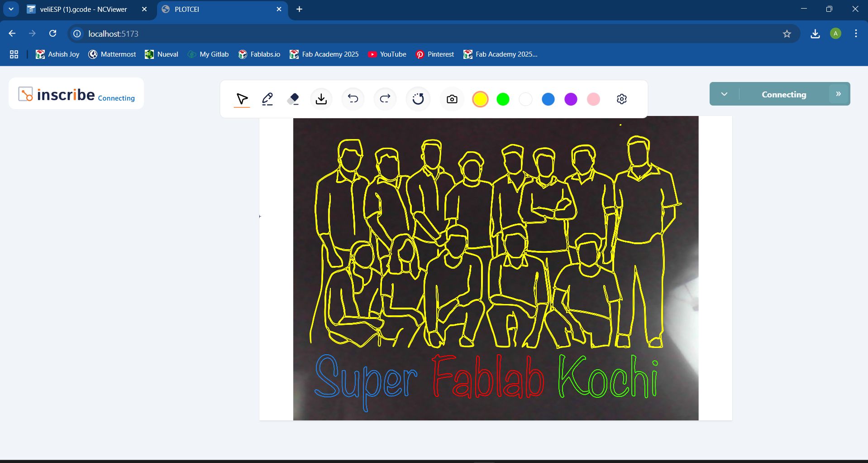Open browser downloads
Image resolution: width=868 pixels, height=463 pixels.
coord(815,34)
